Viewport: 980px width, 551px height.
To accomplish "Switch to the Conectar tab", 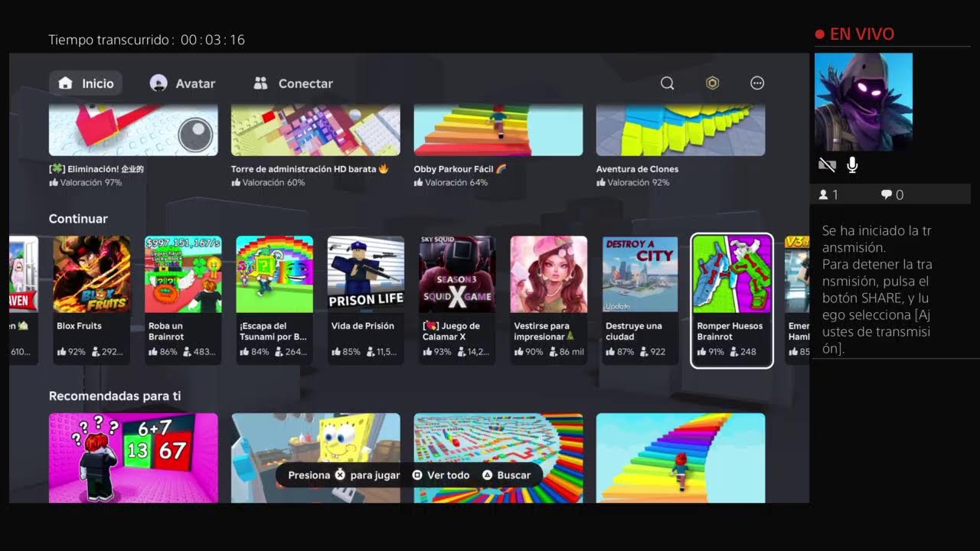I will pyautogui.click(x=293, y=83).
